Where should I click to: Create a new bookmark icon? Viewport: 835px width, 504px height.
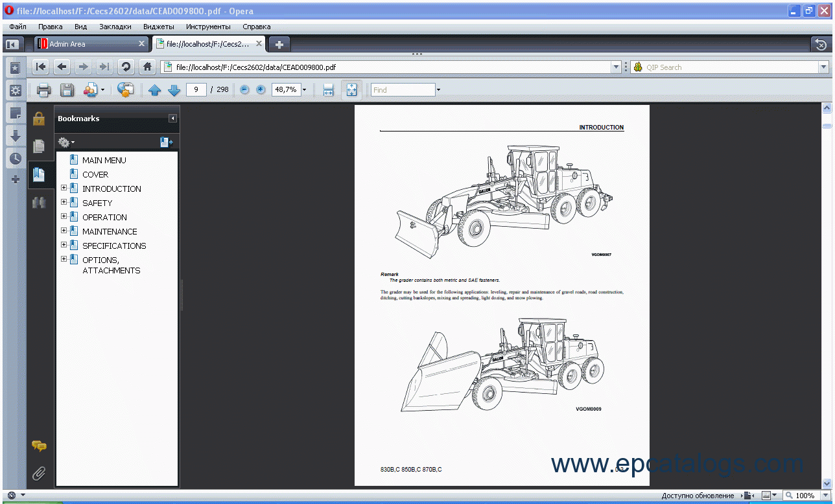point(167,142)
